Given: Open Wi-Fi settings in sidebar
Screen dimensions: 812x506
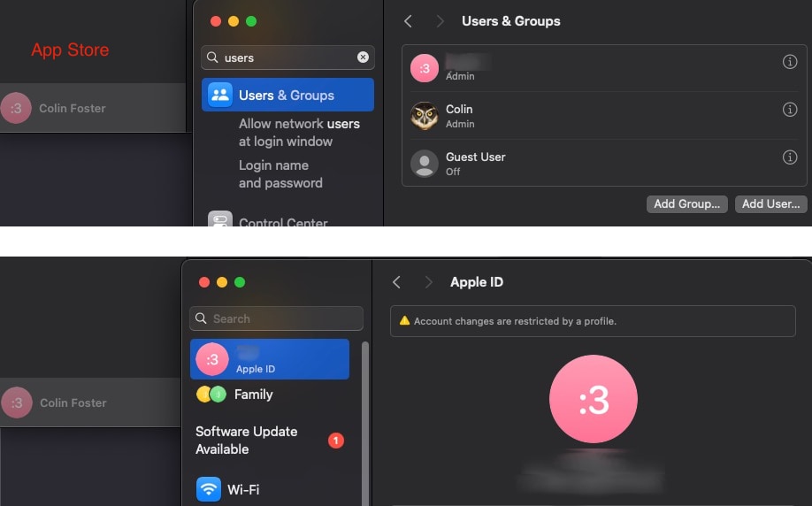Looking at the screenshot, I should click(x=243, y=489).
